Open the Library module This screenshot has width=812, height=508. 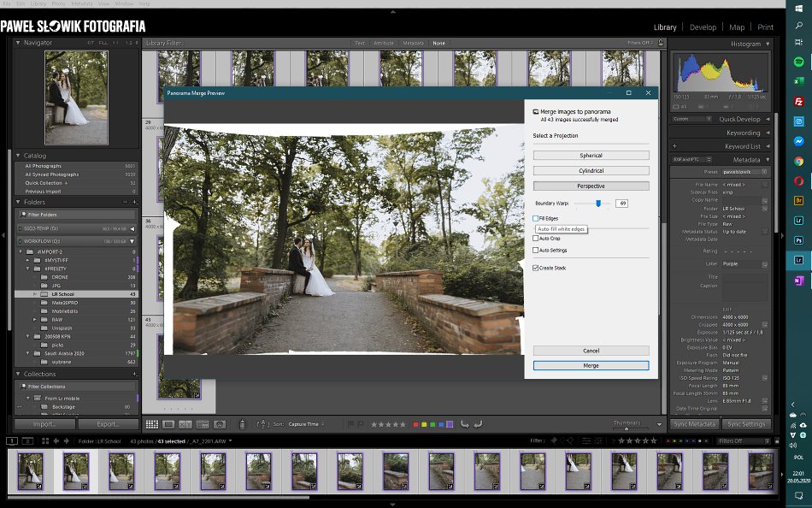pyautogui.click(x=665, y=27)
